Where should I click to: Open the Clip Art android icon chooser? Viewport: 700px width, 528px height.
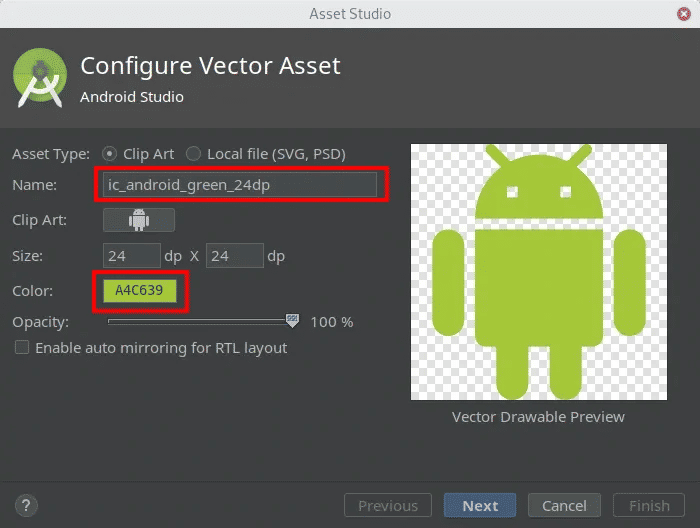click(x=139, y=220)
